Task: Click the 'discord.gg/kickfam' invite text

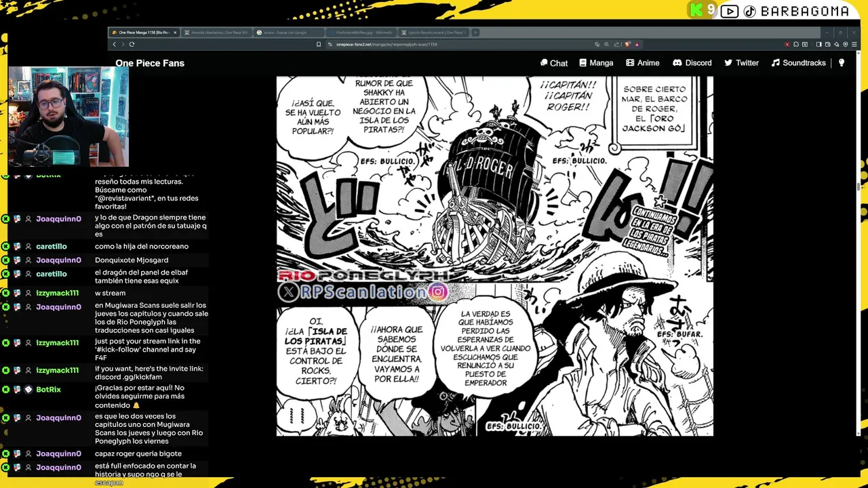Action: click(x=128, y=377)
